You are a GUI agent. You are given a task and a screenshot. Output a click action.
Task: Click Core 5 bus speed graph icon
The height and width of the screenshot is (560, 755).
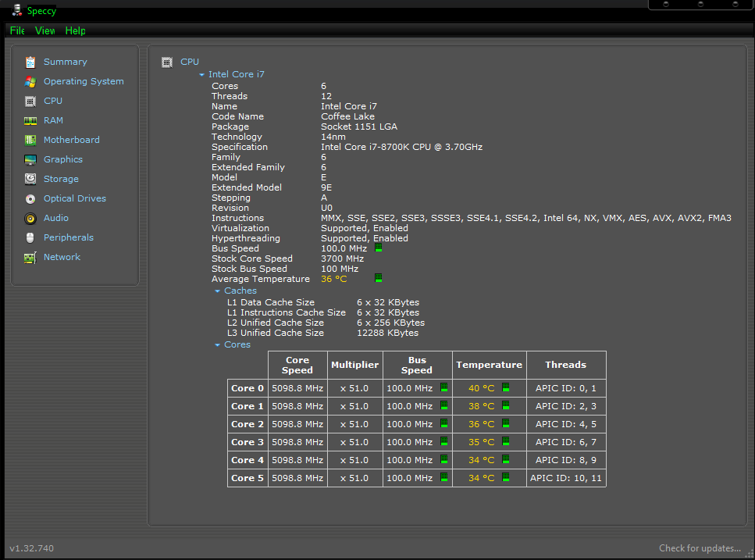pyautogui.click(x=444, y=477)
